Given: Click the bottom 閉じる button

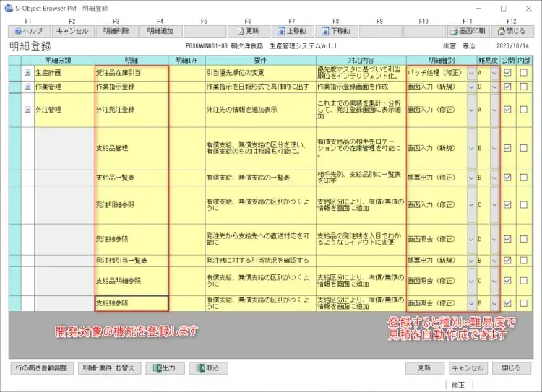Looking at the screenshot, I should coord(512,368).
